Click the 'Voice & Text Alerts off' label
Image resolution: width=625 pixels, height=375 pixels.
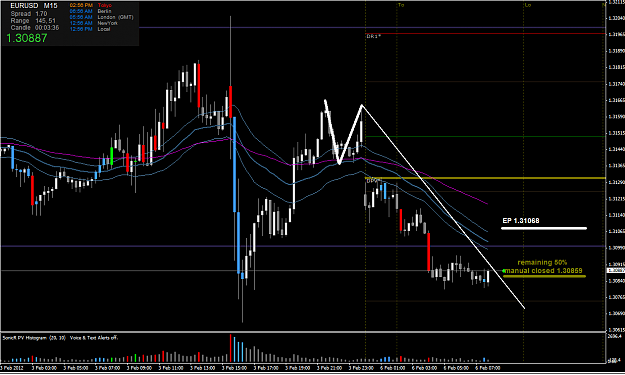94,338
